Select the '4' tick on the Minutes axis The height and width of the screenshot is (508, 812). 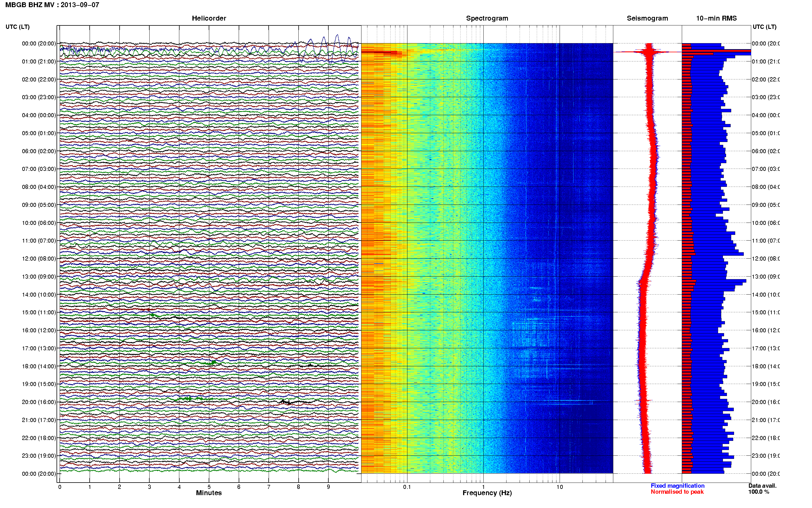179,487
